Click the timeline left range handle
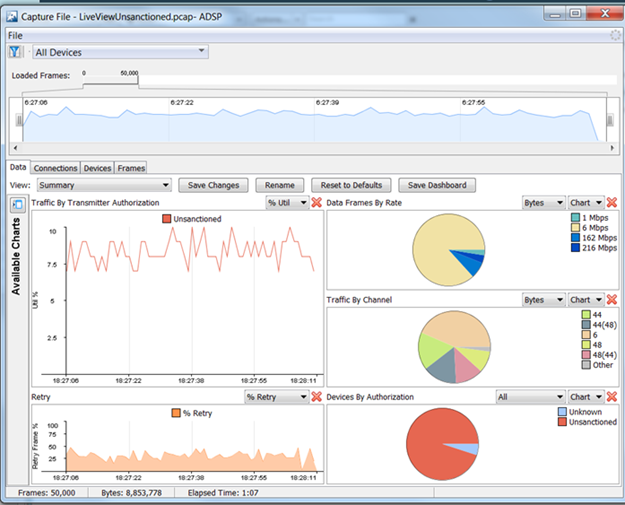Viewport: 625px width, 505px height. click(x=19, y=120)
